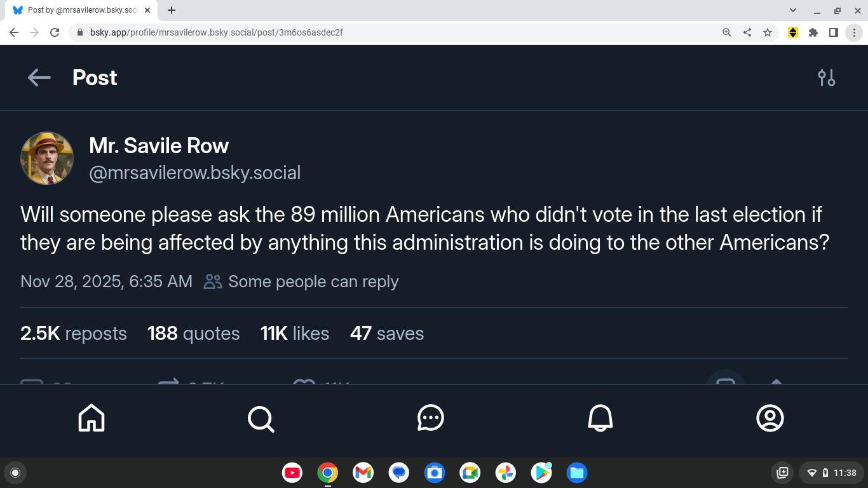Open thread preferences settings icon
Image resolution: width=868 pixels, height=488 pixels.
[826, 78]
